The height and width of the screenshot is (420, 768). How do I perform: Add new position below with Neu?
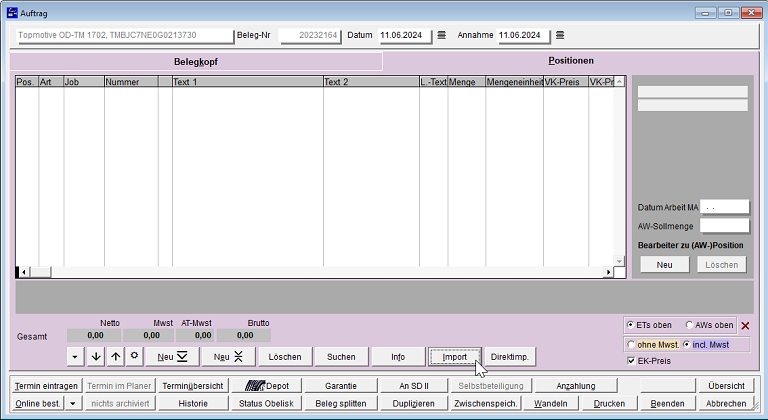click(172, 357)
